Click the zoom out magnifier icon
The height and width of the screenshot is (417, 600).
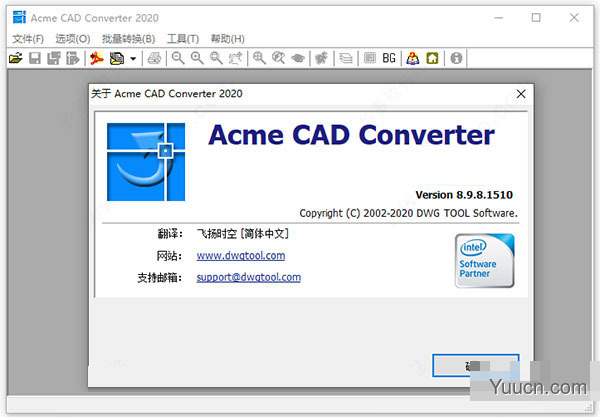click(178, 58)
